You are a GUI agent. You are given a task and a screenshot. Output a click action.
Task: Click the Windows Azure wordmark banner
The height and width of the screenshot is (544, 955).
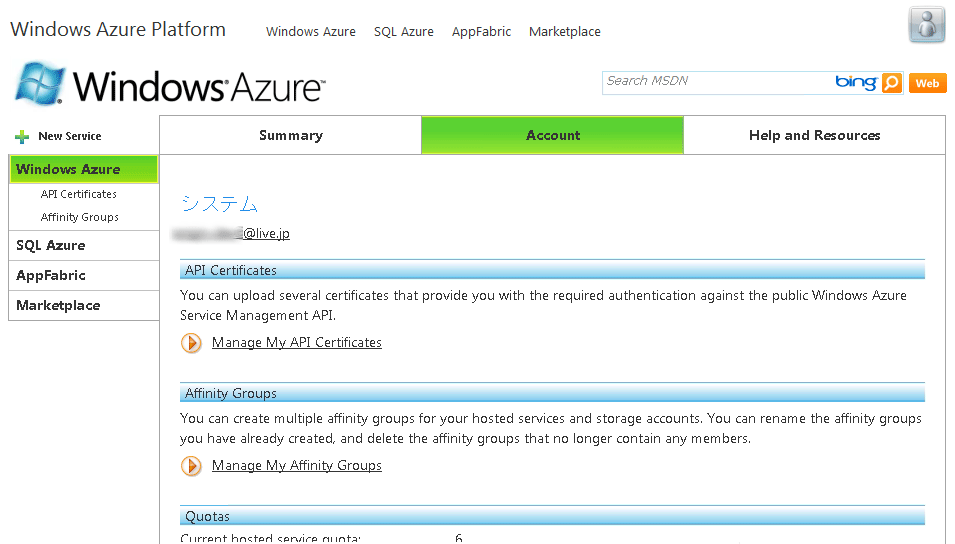199,87
